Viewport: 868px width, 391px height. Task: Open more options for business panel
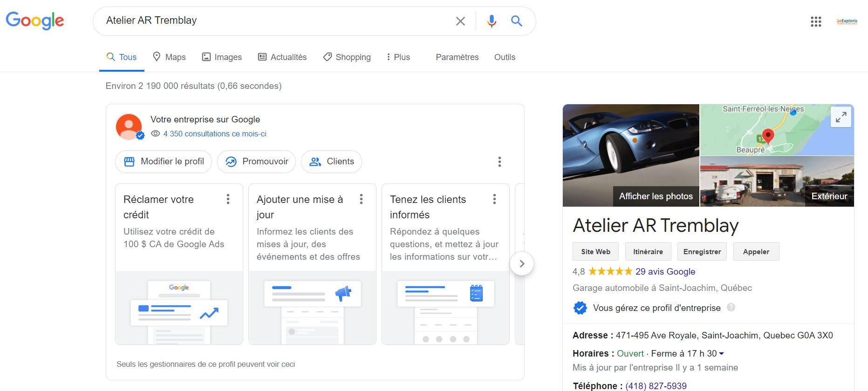[499, 162]
